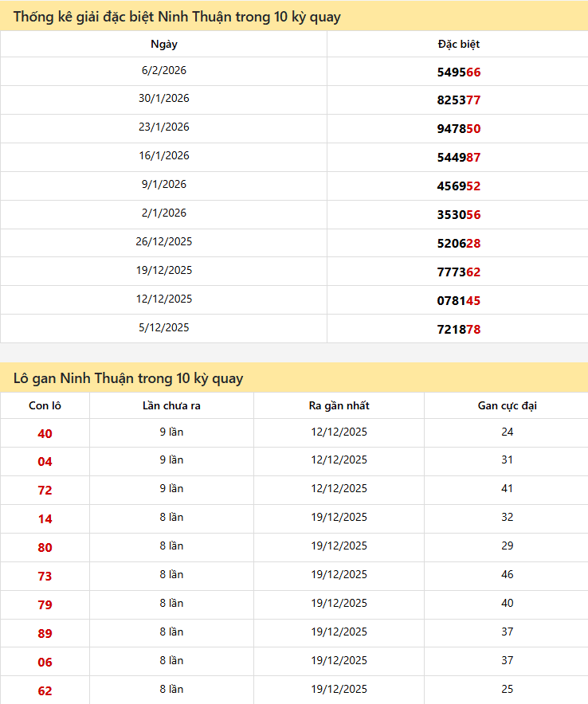Click the Ngày column header

click(x=163, y=45)
